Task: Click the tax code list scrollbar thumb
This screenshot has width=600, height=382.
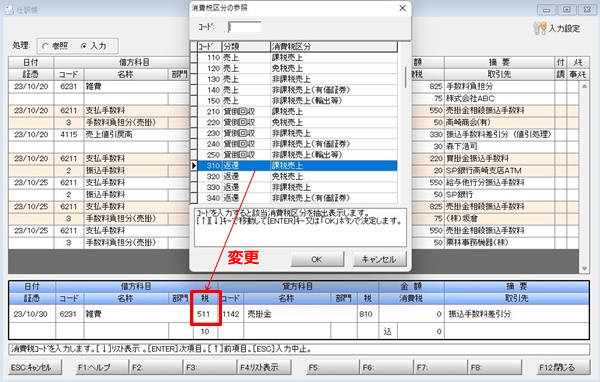Action: pos(405,78)
